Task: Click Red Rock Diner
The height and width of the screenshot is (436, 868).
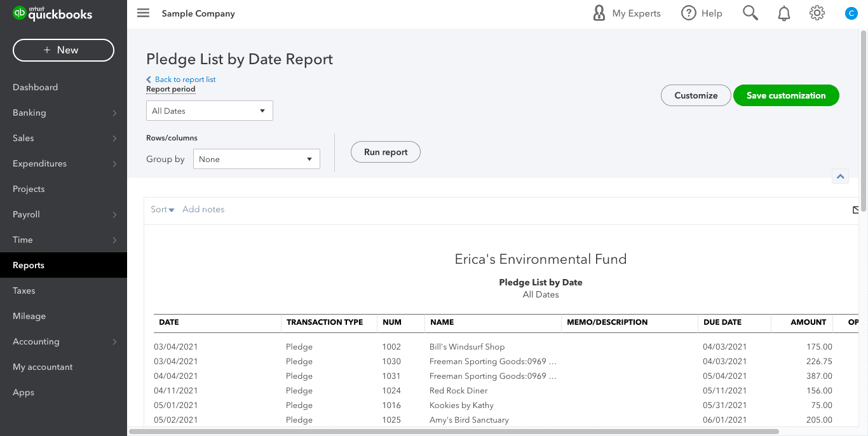Action: click(x=459, y=391)
